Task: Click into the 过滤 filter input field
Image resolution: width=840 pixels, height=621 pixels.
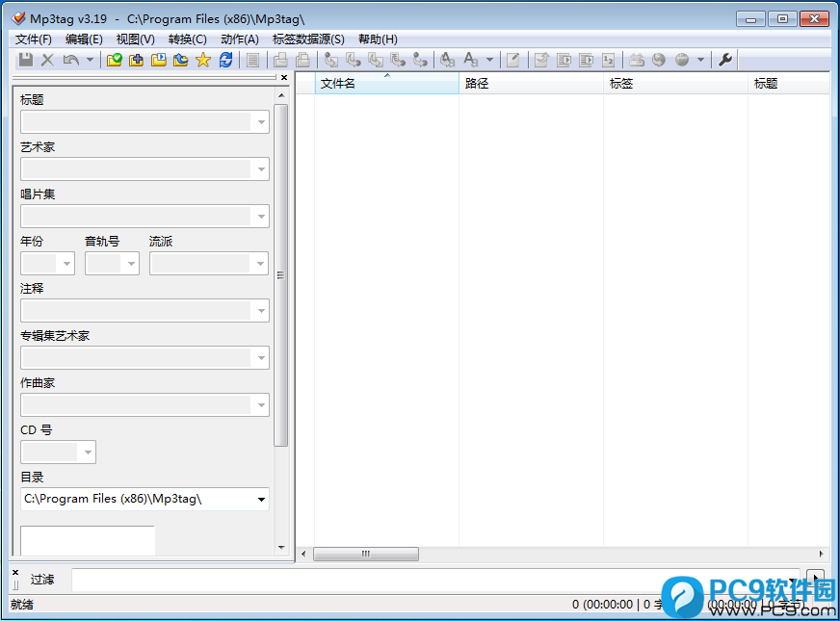Action: 433,580
